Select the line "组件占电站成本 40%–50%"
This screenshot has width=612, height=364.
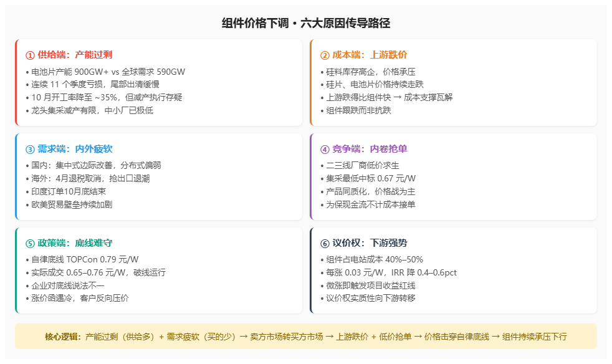(371, 259)
